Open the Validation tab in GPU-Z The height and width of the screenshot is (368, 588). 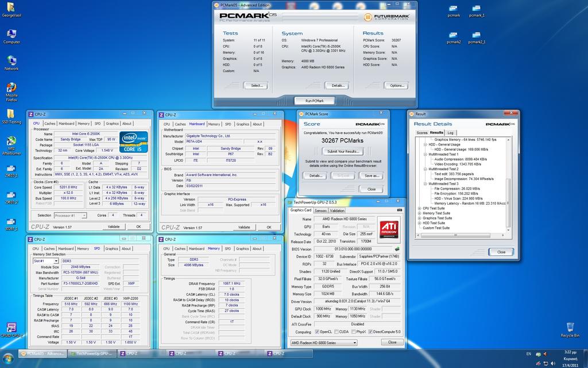tap(337, 210)
